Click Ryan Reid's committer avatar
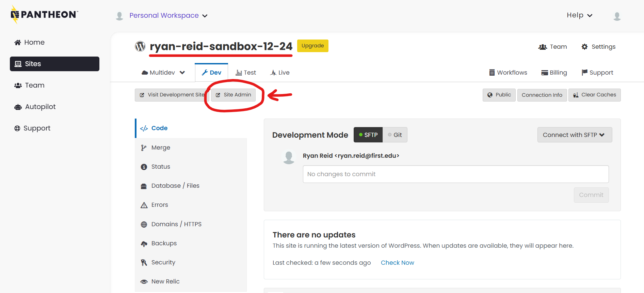644x293 pixels. pyautogui.click(x=289, y=157)
